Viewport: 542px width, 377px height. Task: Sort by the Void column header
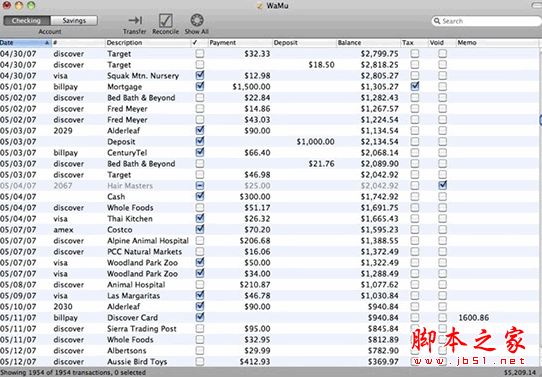tap(441, 43)
